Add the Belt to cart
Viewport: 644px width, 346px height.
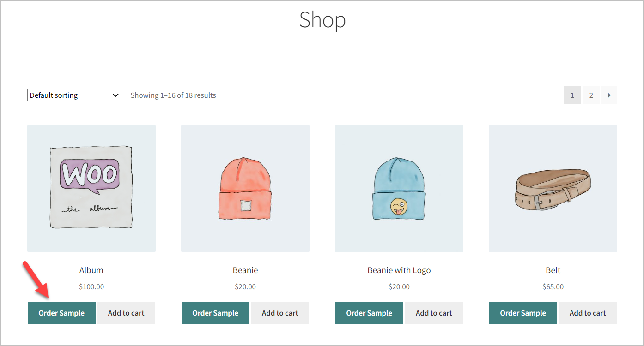[x=587, y=313]
